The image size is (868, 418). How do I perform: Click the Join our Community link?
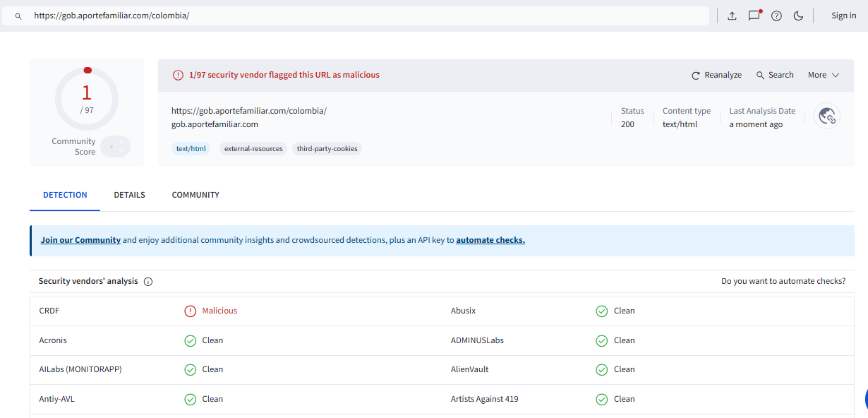pos(80,240)
